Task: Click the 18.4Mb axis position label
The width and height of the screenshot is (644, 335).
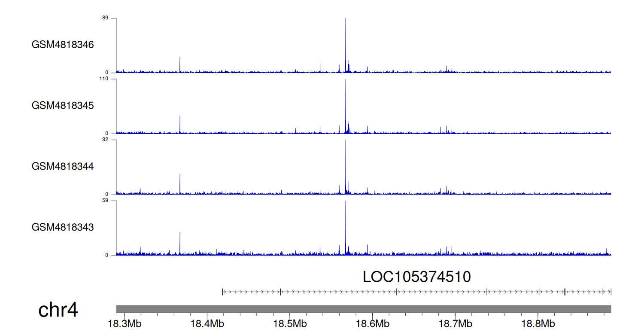Action: [207, 323]
